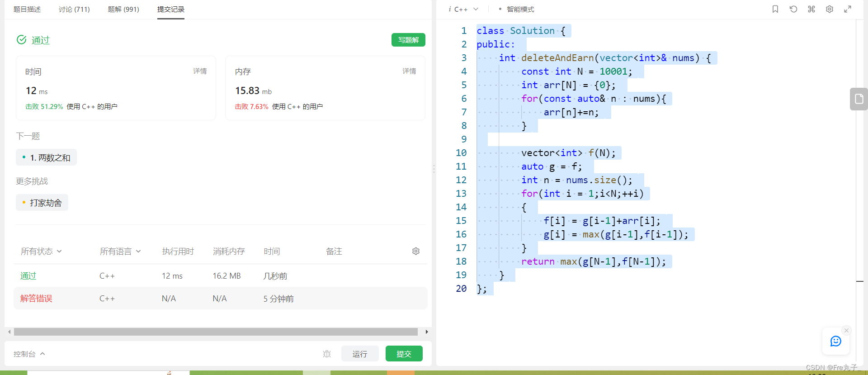This screenshot has height=375, width=868.
Task: Click the 备注 column header
Action: [334, 251]
